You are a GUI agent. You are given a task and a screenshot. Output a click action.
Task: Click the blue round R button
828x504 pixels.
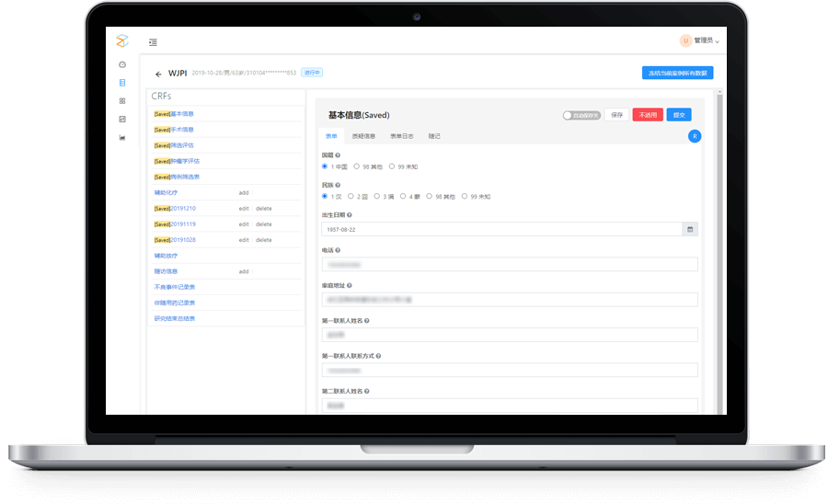point(695,136)
